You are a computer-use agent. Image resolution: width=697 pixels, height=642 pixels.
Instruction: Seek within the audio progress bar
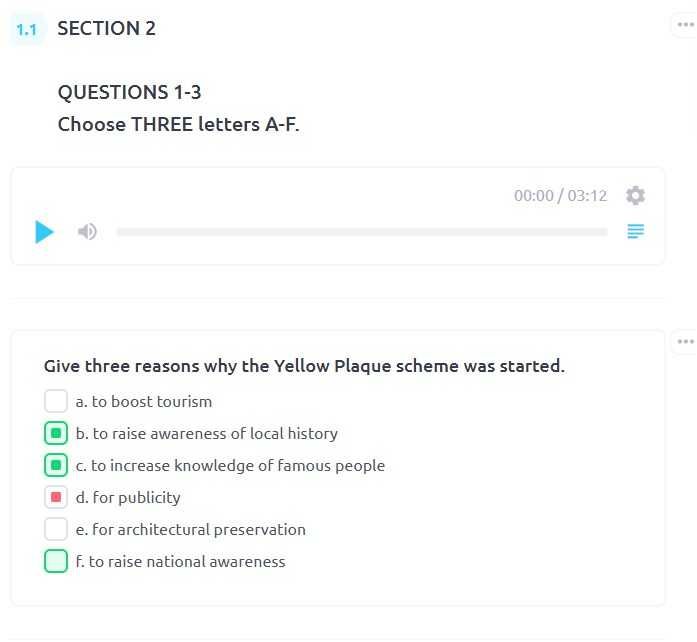[x=361, y=232]
